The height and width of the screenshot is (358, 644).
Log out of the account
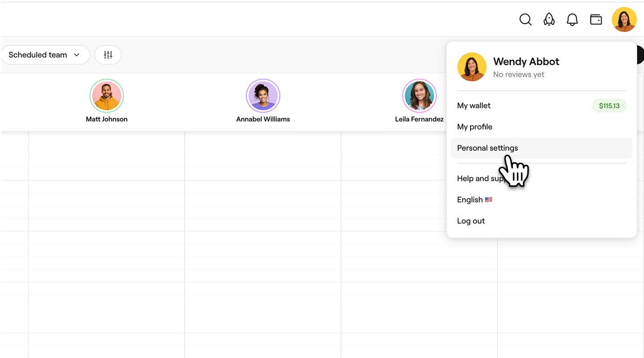tap(471, 221)
